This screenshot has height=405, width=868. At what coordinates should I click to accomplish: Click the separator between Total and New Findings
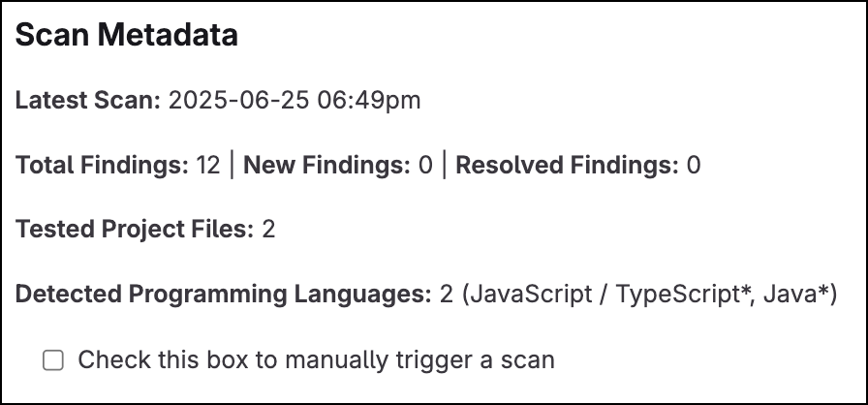click(232, 165)
